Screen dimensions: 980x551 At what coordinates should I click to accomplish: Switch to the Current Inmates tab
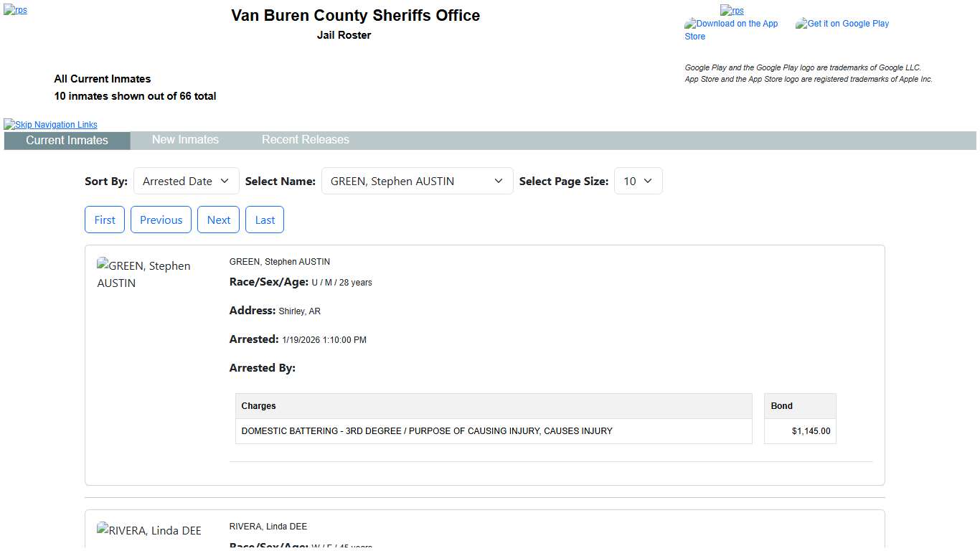67,141
